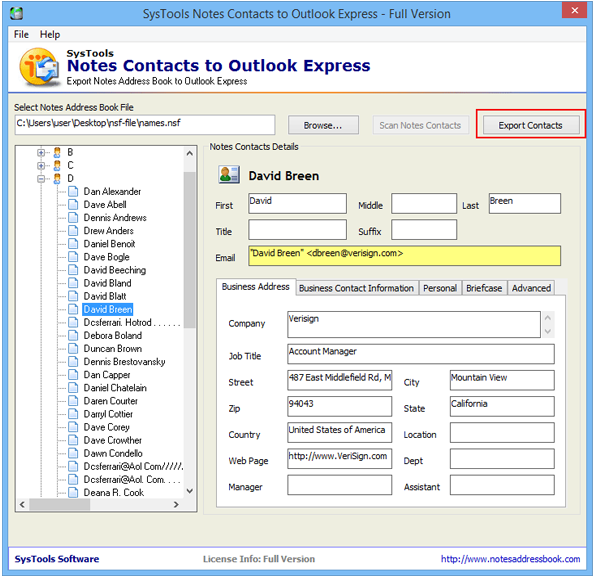The width and height of the screenshot is (600, 580).
Task: Click the document icon beside Dave Abell
Action: 73,205
